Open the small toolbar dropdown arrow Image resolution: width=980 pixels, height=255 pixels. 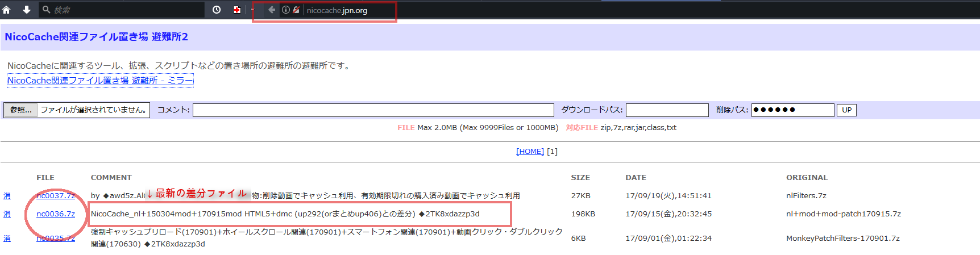252,10
